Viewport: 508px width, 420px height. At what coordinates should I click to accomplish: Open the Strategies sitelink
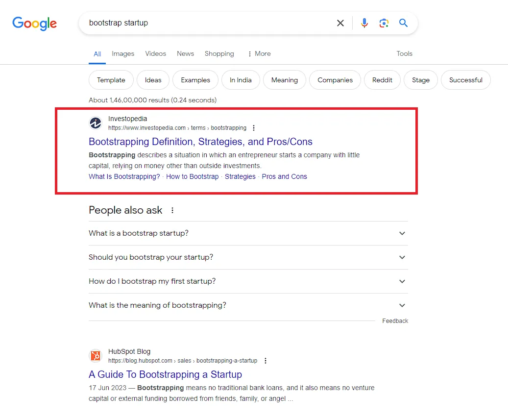coord(240,176)
